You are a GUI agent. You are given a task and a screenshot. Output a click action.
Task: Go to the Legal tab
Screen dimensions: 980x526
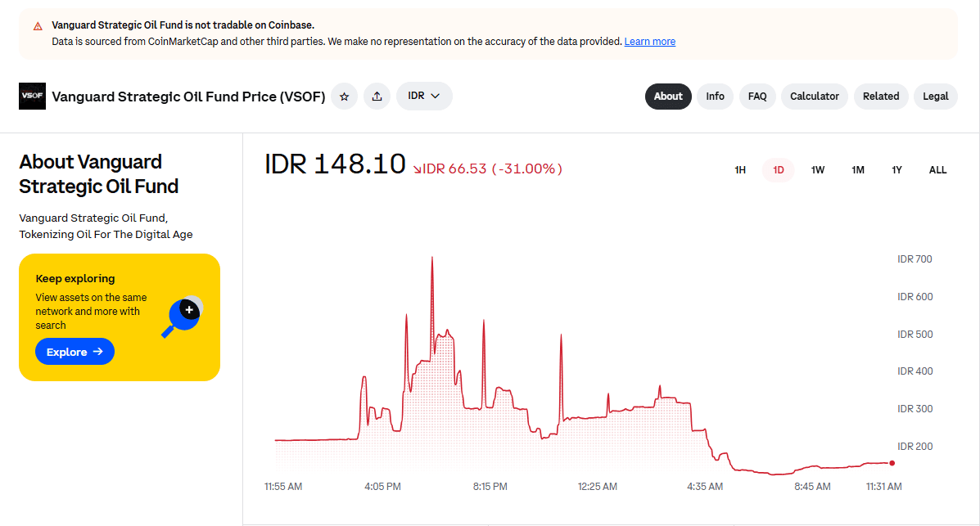click(x=936, y=97)
